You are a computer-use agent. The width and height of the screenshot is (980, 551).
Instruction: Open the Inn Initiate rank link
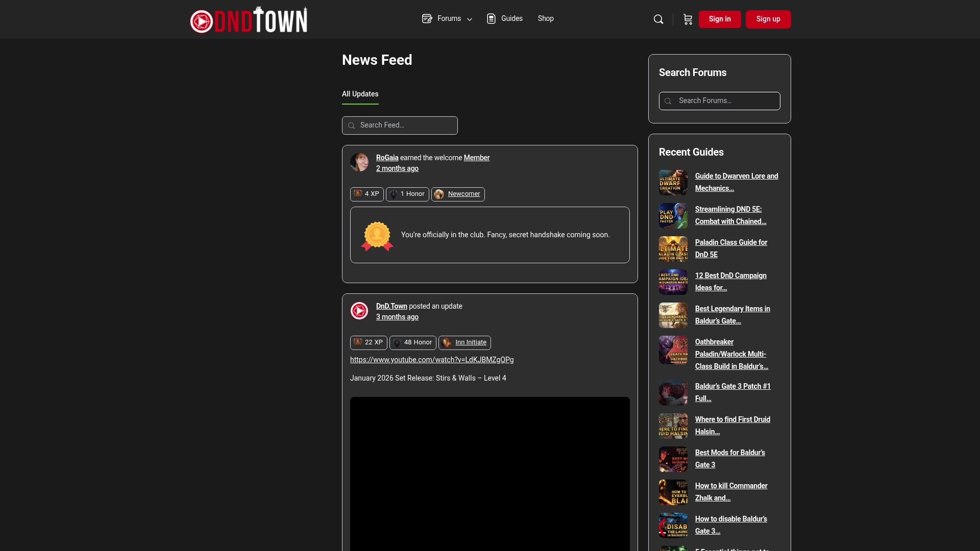coord(471,342)
